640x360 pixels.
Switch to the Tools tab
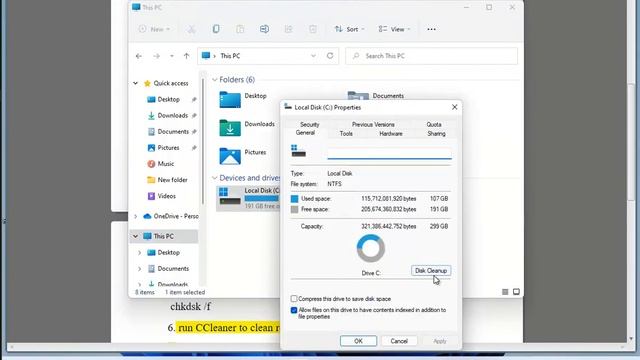[346, 133]
